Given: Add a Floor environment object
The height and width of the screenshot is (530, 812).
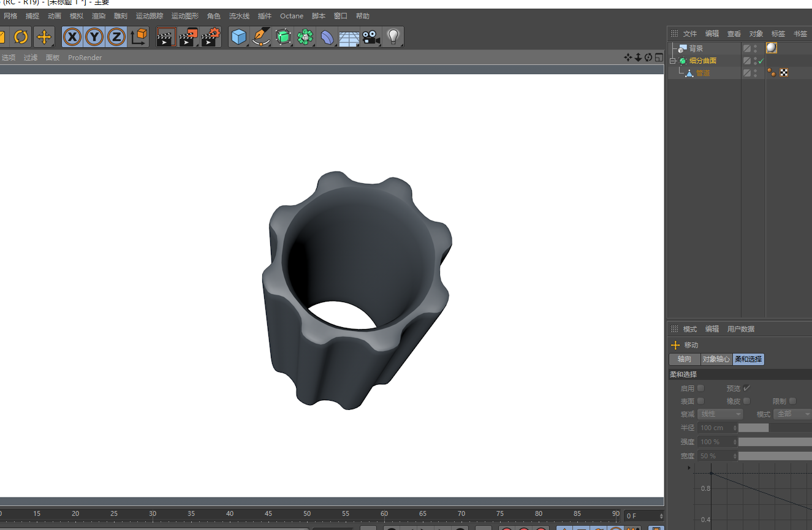Looking at the screenshot, I should click(x=349, y=38).
